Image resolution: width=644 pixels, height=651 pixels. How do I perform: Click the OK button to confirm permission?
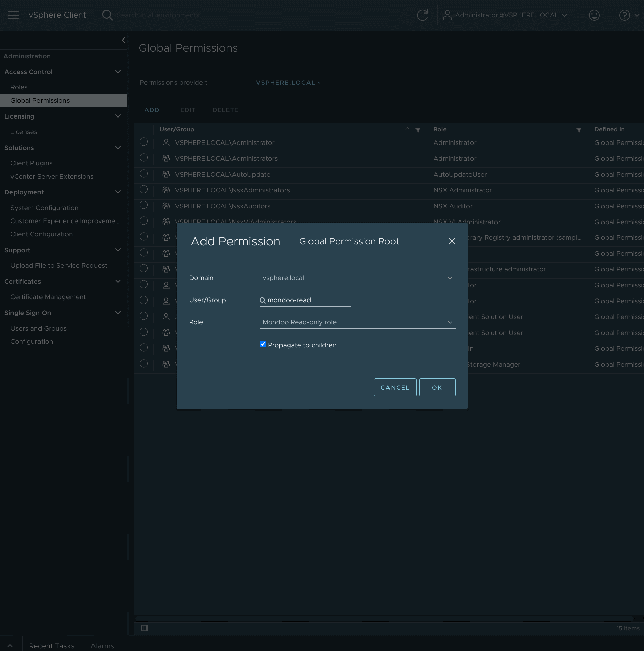point(437,387)
